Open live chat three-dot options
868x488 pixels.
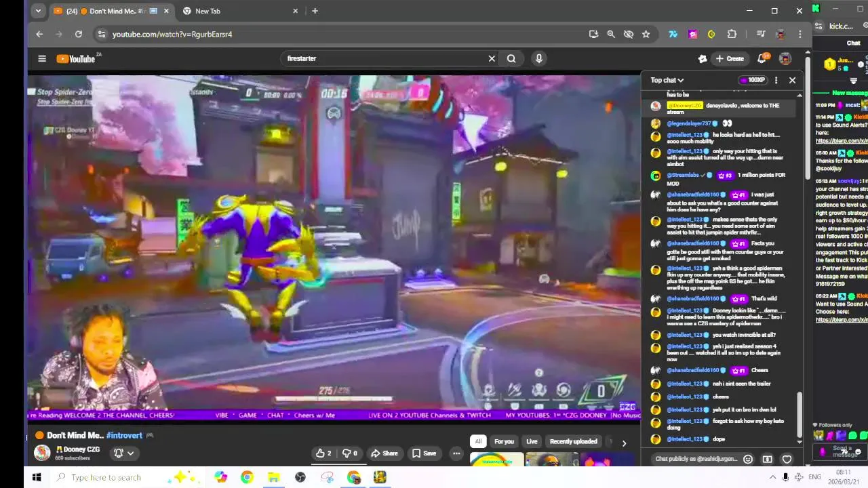776,80
